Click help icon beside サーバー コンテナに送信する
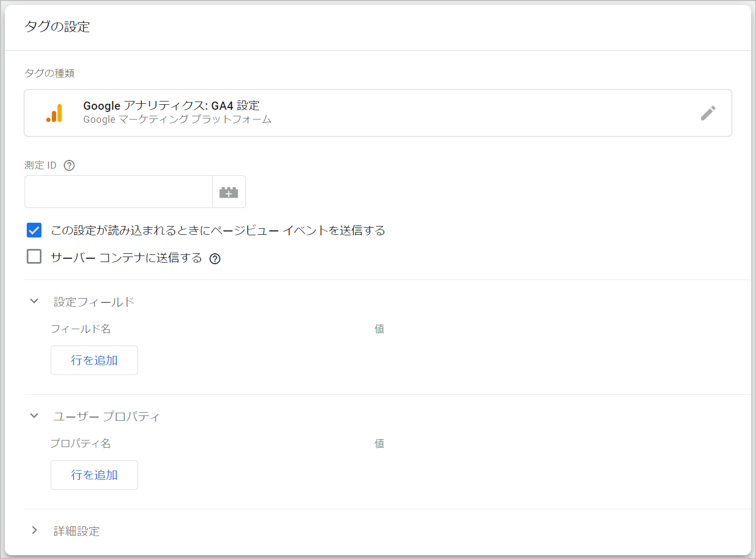The width and height of the screenshot is (756, 559). click(x=215, y=259)
